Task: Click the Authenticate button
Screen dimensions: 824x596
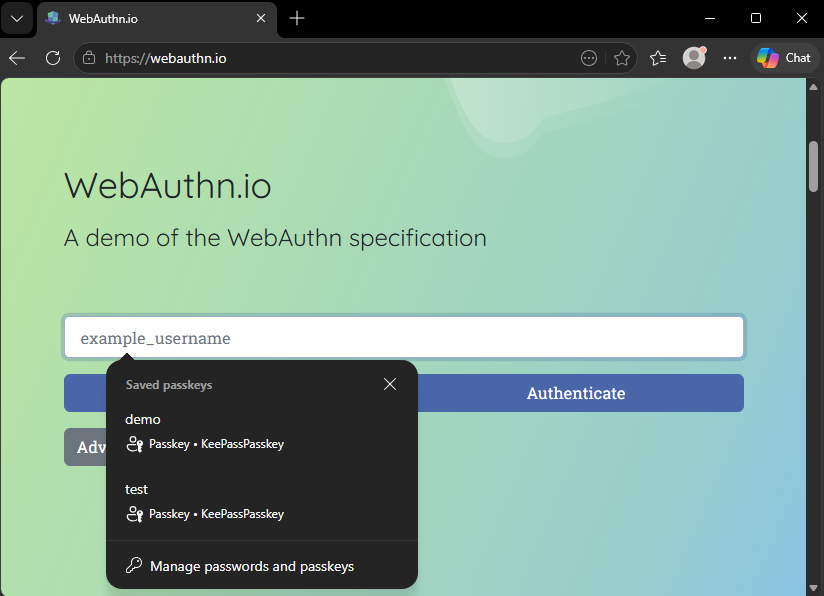Action: coord(576,393)
